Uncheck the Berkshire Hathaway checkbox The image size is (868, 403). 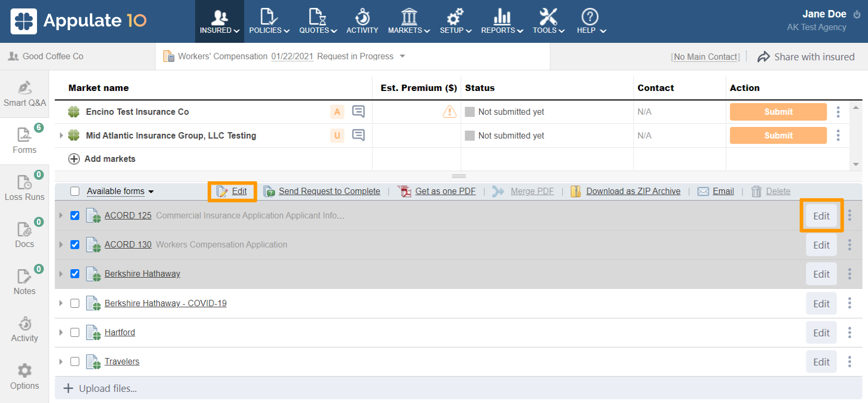tap(75, 273)
